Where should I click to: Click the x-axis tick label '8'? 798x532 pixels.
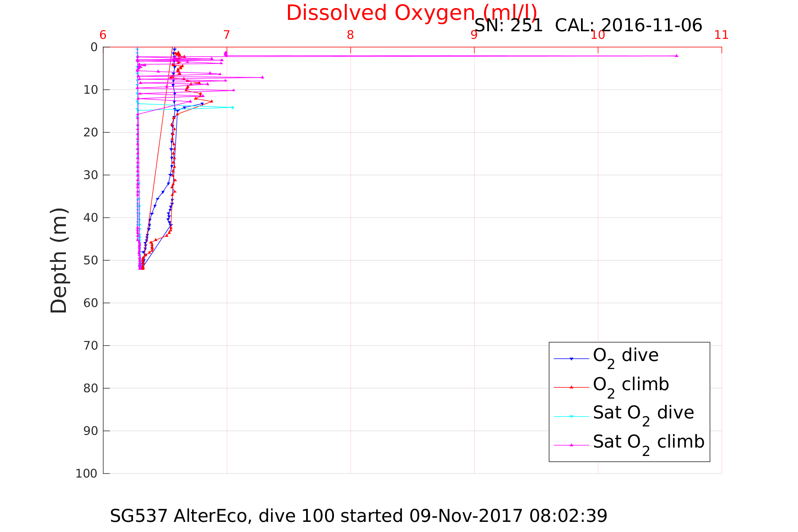[x=350, y=35]
